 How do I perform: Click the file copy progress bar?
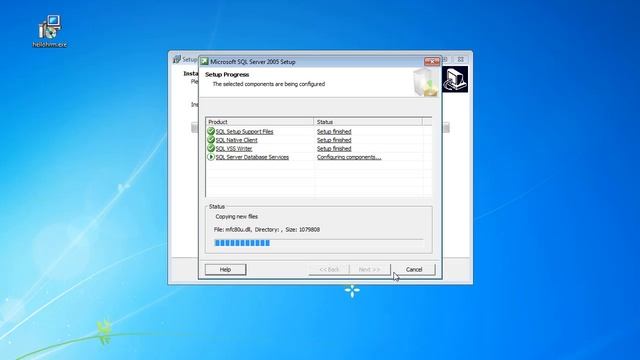319,243
